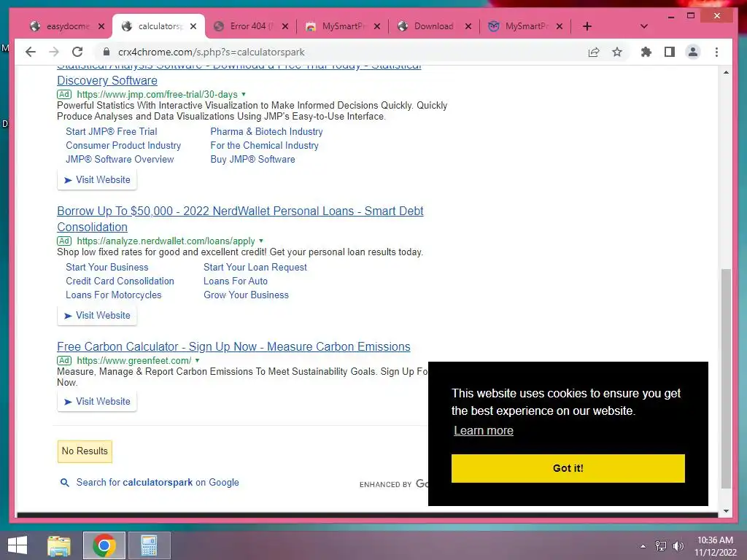The image size is (747, 560).
Task: Expand nerdwallet.com ad dropdown arrow
Action: pyautogui.click(x=261, y=241)
